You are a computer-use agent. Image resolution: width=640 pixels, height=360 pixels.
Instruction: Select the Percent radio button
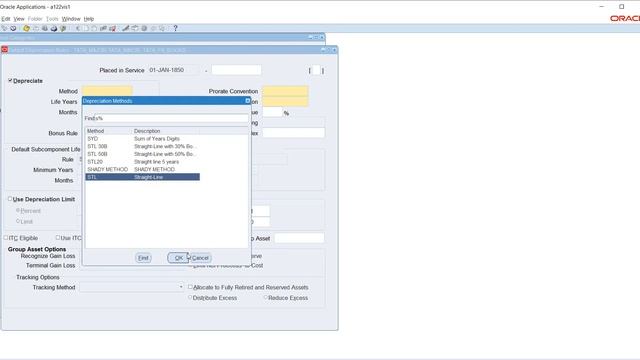[x=18, y=210]
